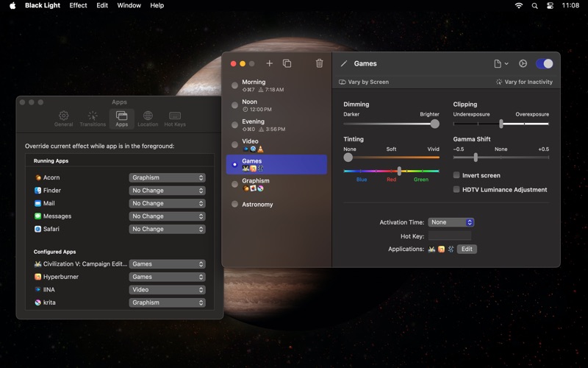Adjust the Dimming slider knob
The width and height of the screenshot is (588, 368).
pyautogui.click(x=434, y=124)
